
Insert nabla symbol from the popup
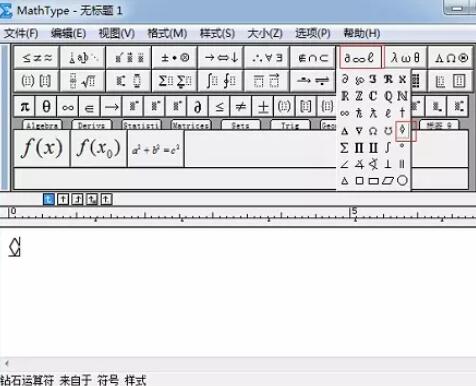pos(359,130)
